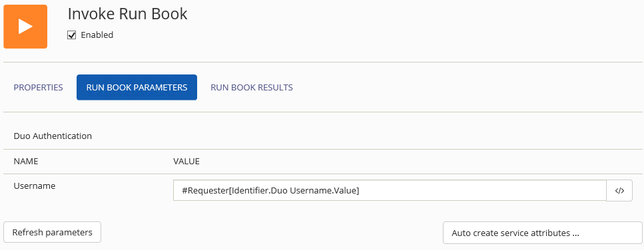Image resolution: width=644 pixels, height=250 pixels.
Task: Click the VALUE column header
Action: [x=186, y=162]
